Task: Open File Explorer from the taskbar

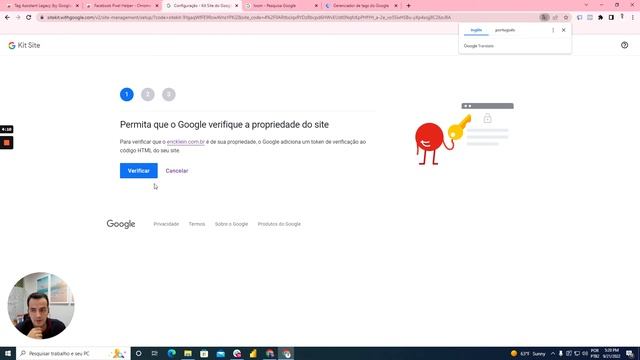Action: 188,353
